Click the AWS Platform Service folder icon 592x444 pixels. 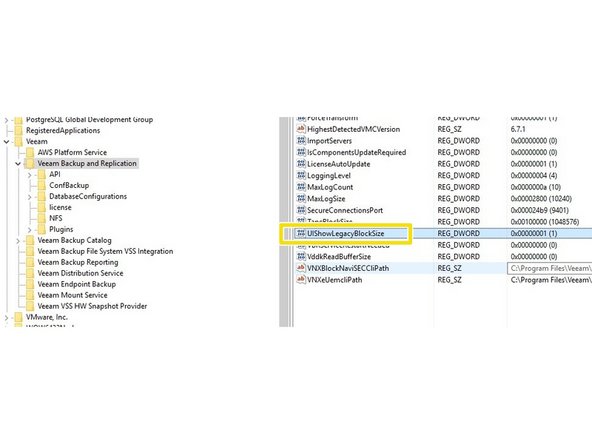tap(30, 153)
